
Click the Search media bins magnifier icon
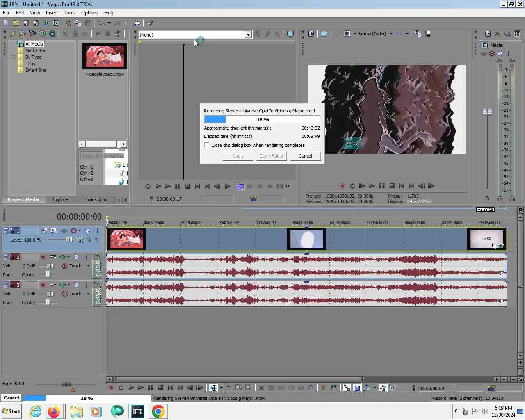[x=52, y=34]
